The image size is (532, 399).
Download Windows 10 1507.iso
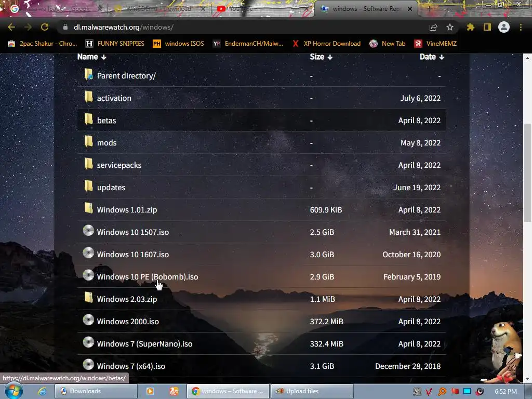pyautogui.click(x=132, y=232)
